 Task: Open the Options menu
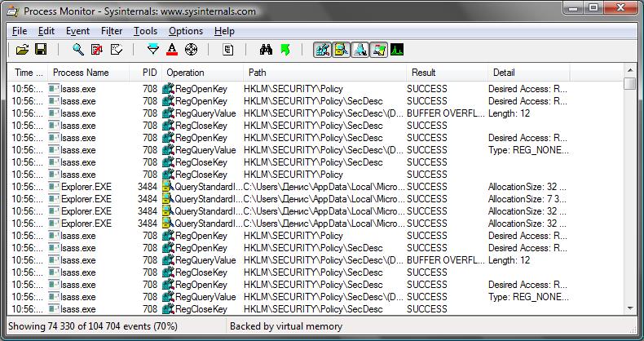(x=186, y=31)
